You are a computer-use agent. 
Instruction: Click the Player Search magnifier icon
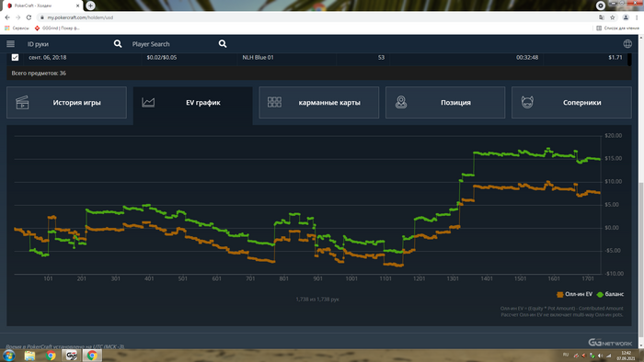coord(223,44)
